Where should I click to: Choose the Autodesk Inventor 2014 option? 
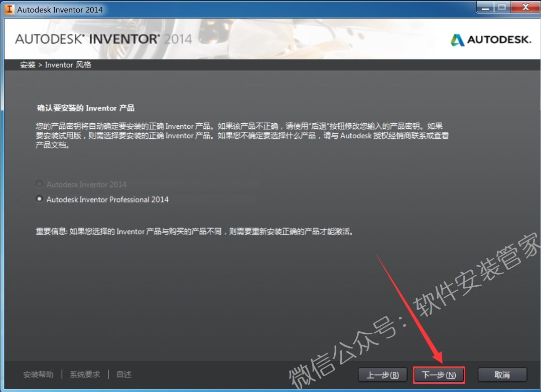(x=39, y=184)
